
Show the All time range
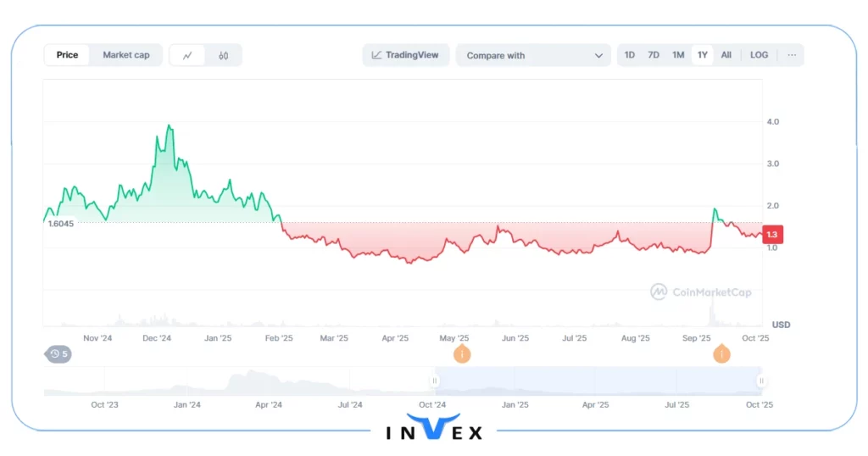coord(726,55)
